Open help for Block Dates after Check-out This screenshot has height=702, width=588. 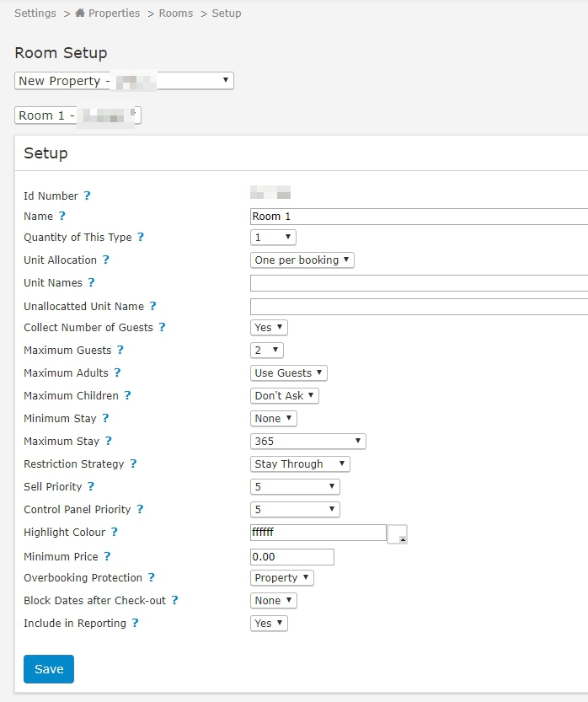[175, 600]
